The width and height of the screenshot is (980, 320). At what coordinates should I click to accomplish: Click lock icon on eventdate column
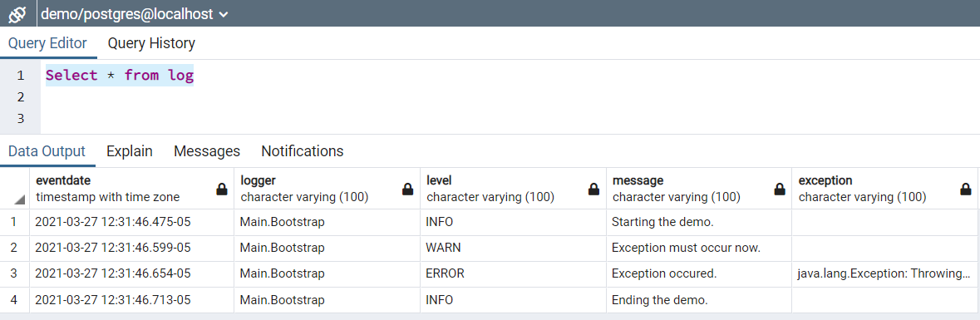221,190
